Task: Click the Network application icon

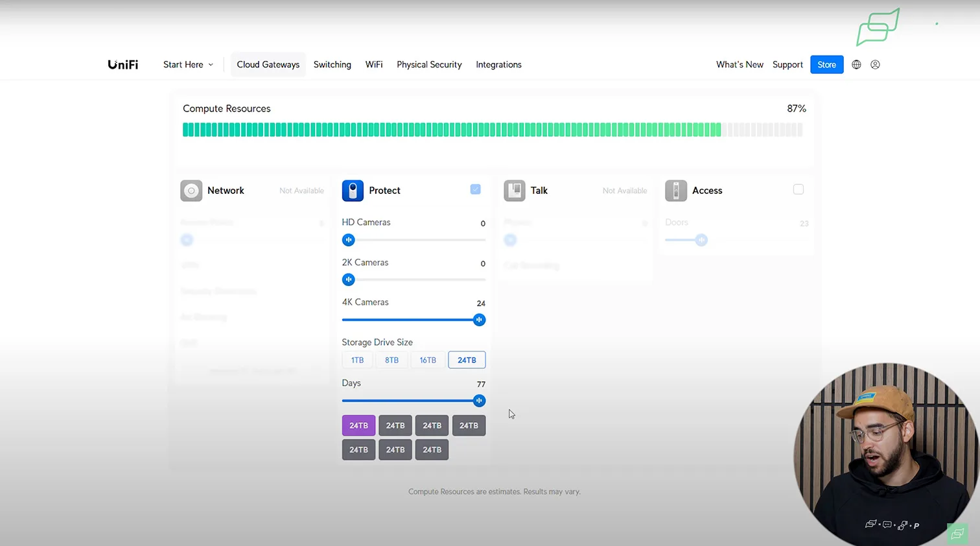Action: [191, 191]
